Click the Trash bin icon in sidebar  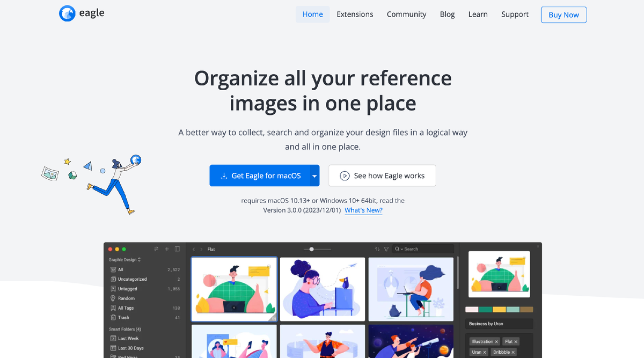[113, 318]
